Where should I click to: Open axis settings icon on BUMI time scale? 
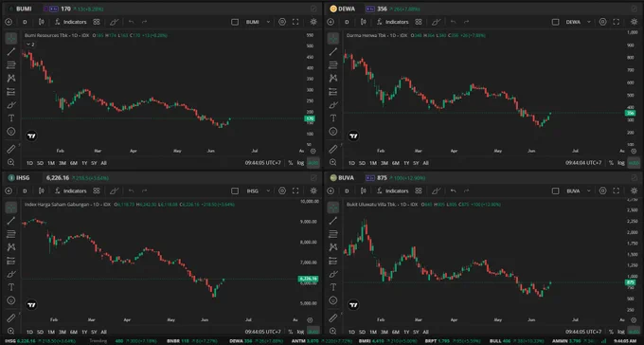pos(313,151)
